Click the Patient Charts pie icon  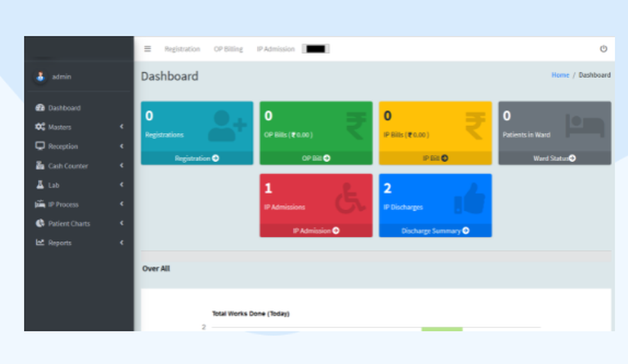pos(40,223)
